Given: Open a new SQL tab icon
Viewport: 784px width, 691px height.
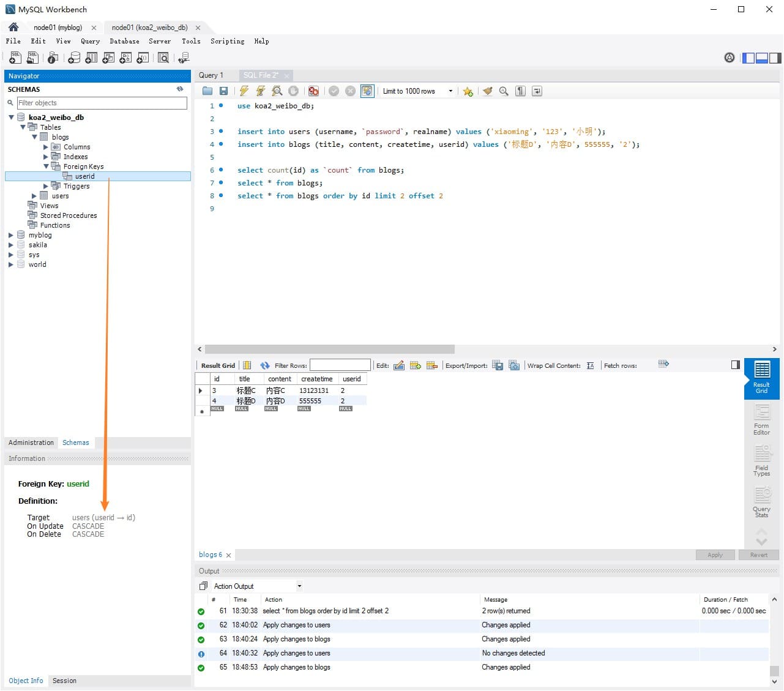Looking at the screenshot, I should tap(15, 58).
